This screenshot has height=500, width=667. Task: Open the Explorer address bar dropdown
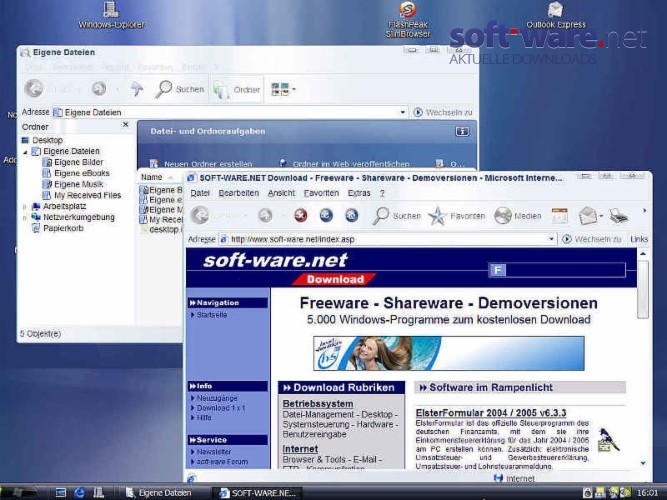pyautogui.click(x=402, y=112)
